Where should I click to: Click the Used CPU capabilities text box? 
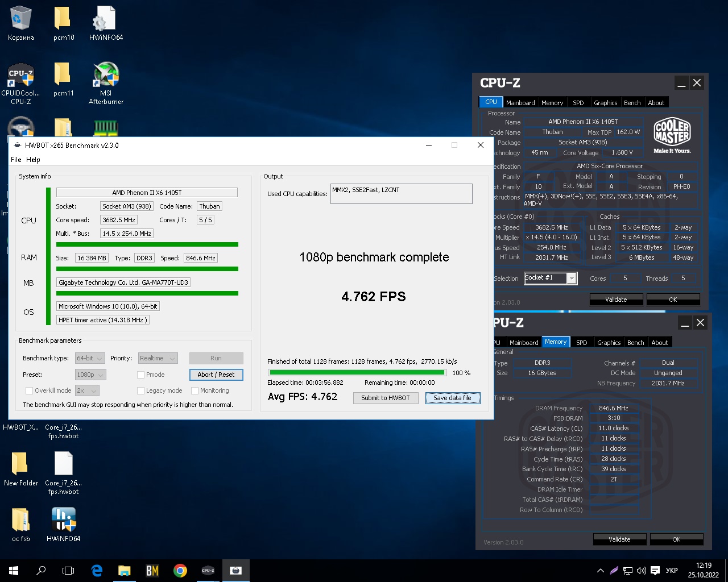[x=401, y=193]
